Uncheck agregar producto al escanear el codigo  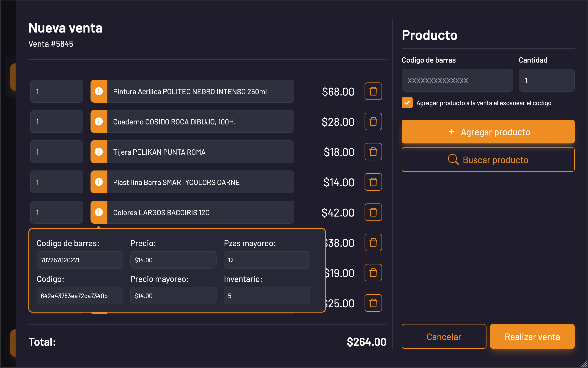(407, 103)
